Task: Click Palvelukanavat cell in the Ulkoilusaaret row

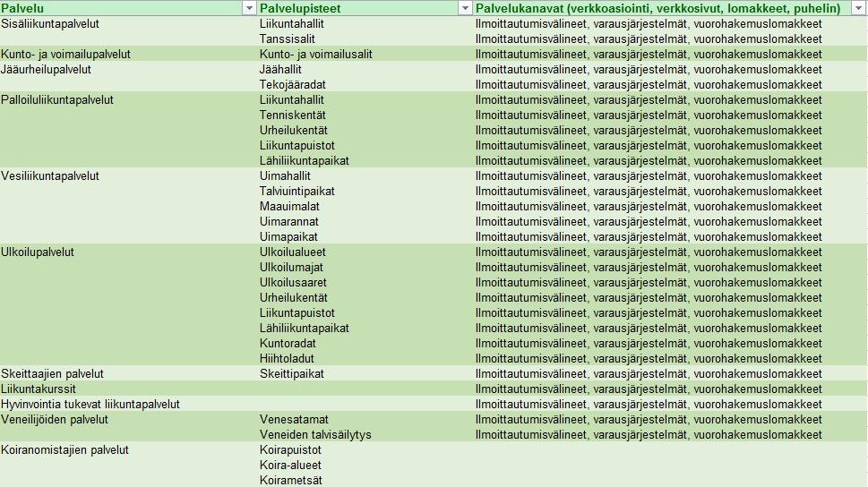Action: (x=670, y=282)
